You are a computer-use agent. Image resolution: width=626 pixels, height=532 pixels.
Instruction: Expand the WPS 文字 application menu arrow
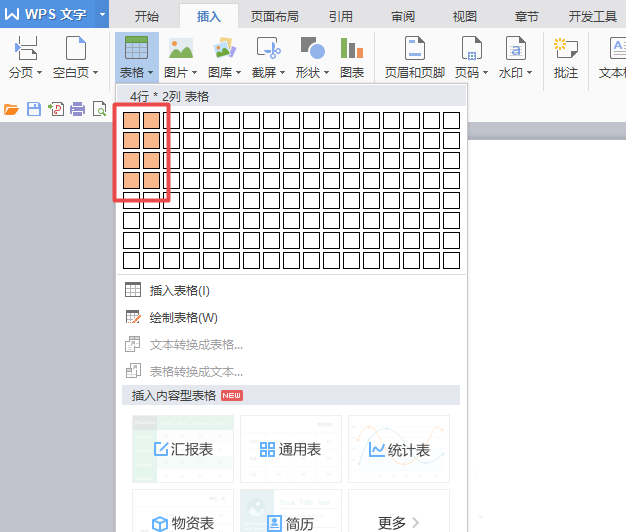(102, 14)
